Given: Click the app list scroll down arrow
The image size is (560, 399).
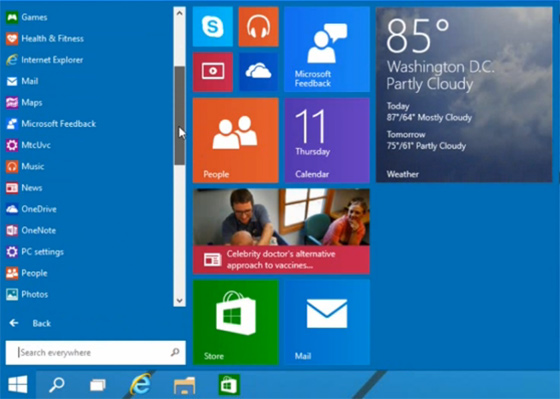Looking at the screenshot, I should click(180, 300).
